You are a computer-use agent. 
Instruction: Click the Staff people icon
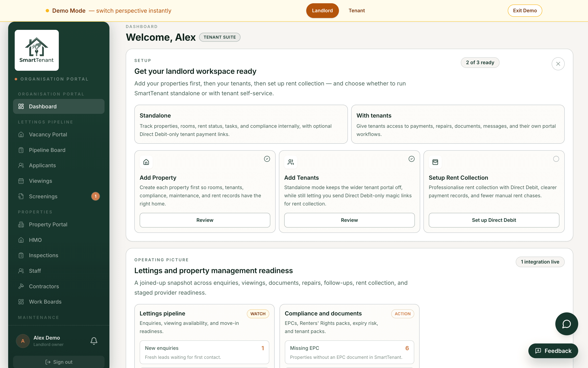click(21, 271)
